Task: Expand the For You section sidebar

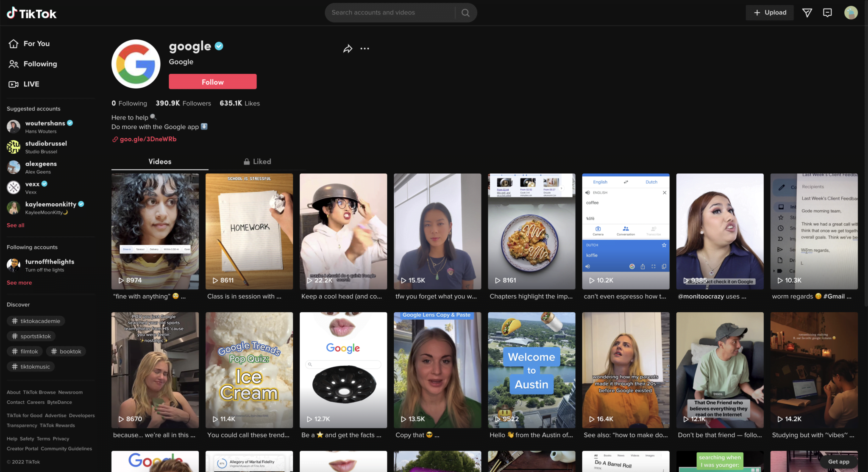Action: [36, 44]
